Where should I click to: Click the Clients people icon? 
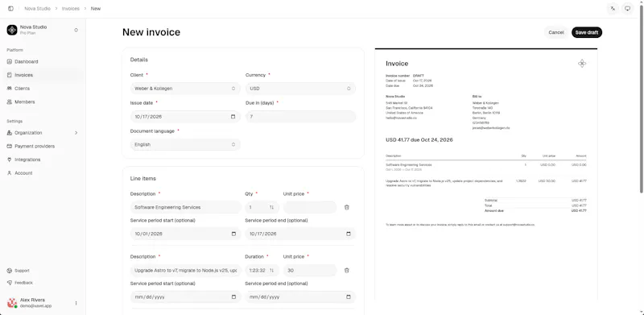[x=10, y=89]
